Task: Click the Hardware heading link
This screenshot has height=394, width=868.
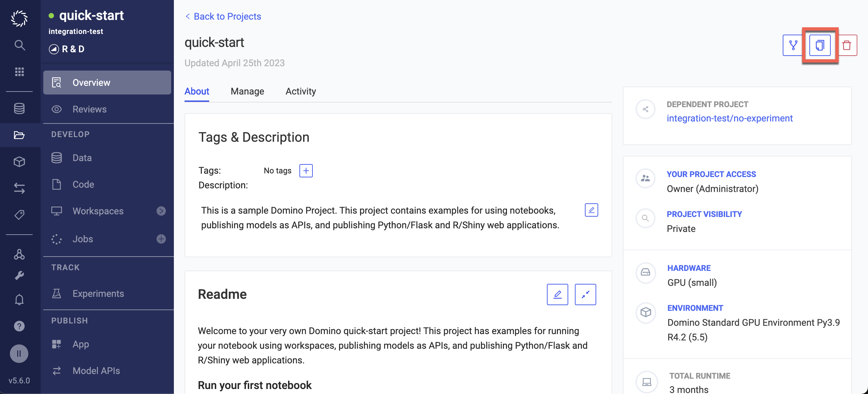Action: 689,268
